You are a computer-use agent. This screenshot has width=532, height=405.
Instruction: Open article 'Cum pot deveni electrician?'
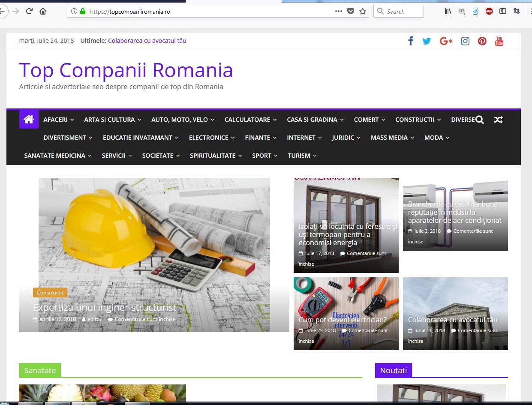(343, 320)
